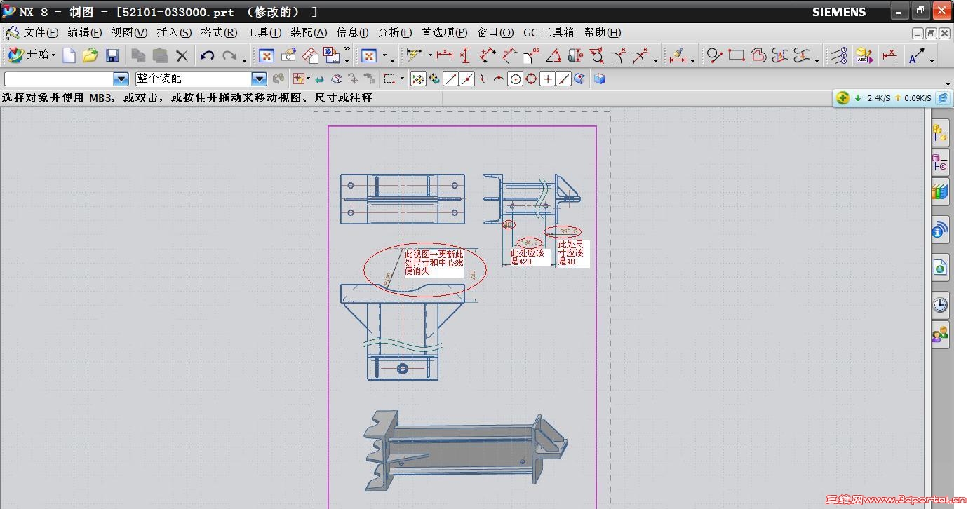Select the Chamfer Dimension C5 tool
The width and height of the screenshot is (980, 509).
pos(531,55)
